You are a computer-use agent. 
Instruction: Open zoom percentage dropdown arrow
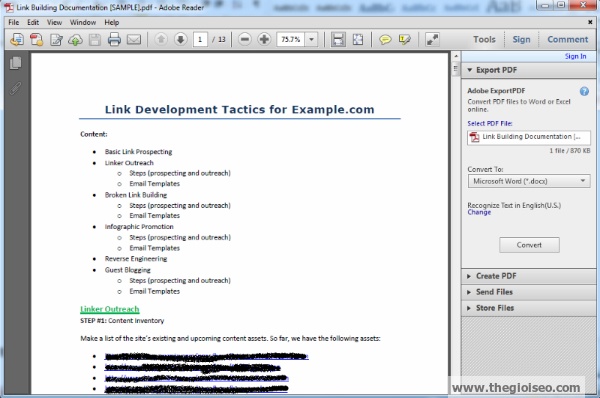[311, 39]
